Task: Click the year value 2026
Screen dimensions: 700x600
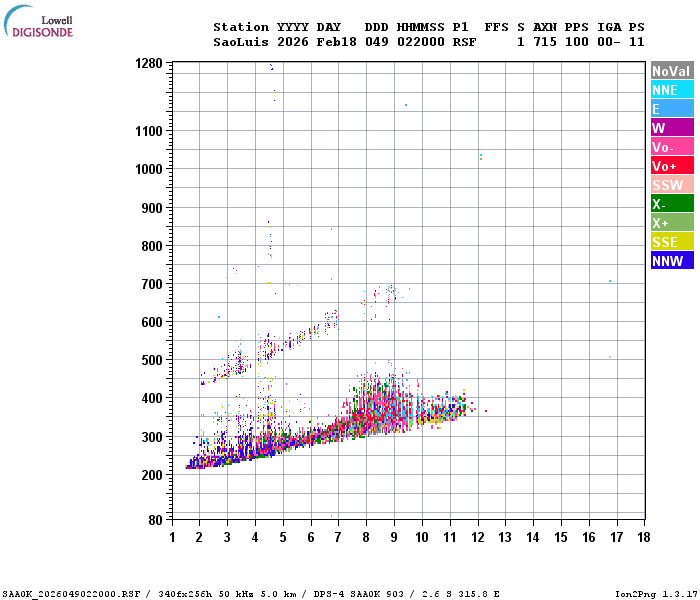Action: point(293,42)
